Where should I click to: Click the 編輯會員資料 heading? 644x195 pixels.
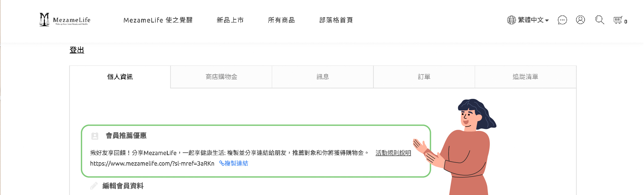click(123, 186)
